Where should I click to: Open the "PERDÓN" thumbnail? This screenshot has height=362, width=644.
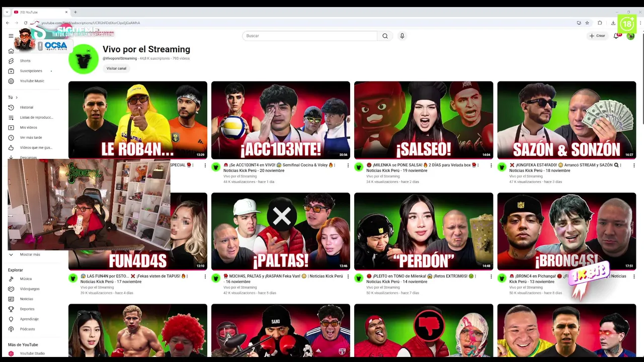tap(424, 231)
